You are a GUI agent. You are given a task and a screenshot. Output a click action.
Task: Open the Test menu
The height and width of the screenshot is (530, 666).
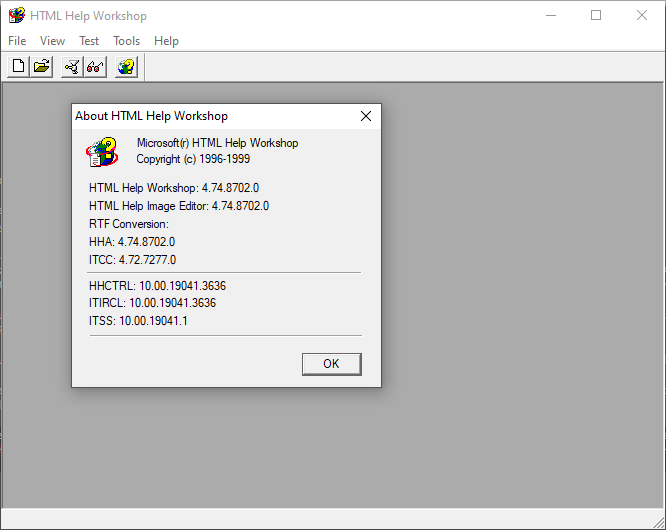tap(89, 41)
